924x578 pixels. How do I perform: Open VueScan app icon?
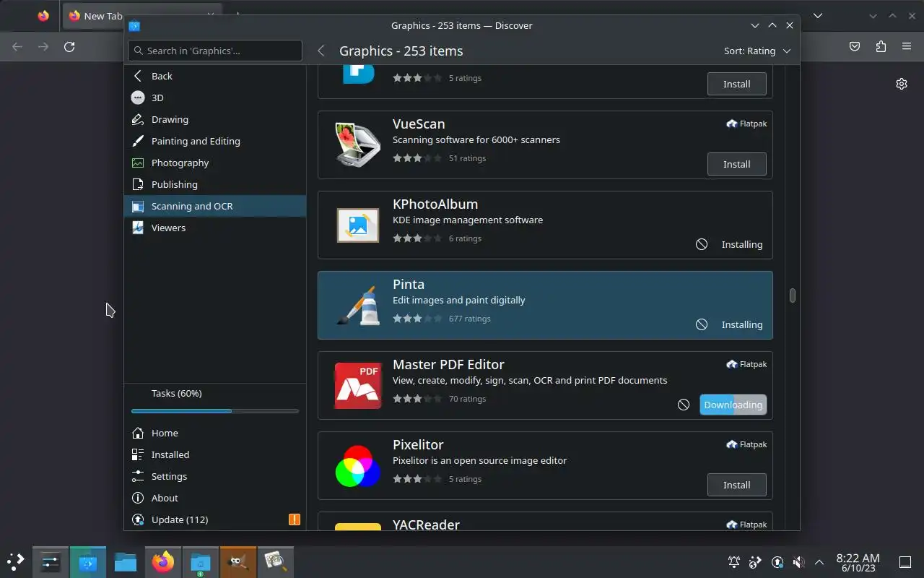[x=358, y=144]
